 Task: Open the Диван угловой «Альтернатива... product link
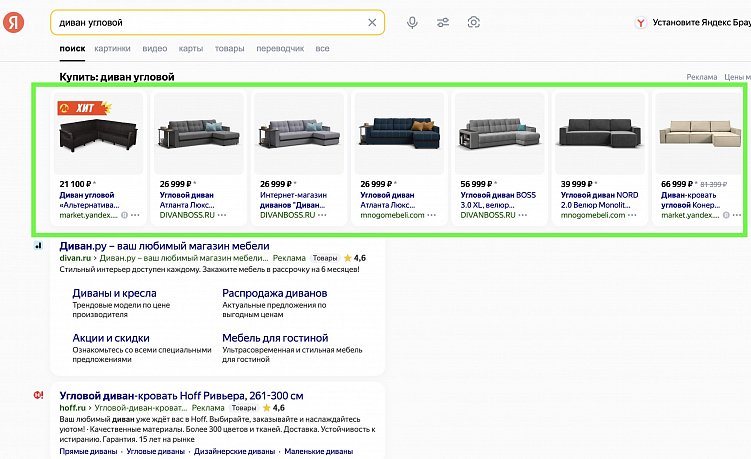point(90,200)
